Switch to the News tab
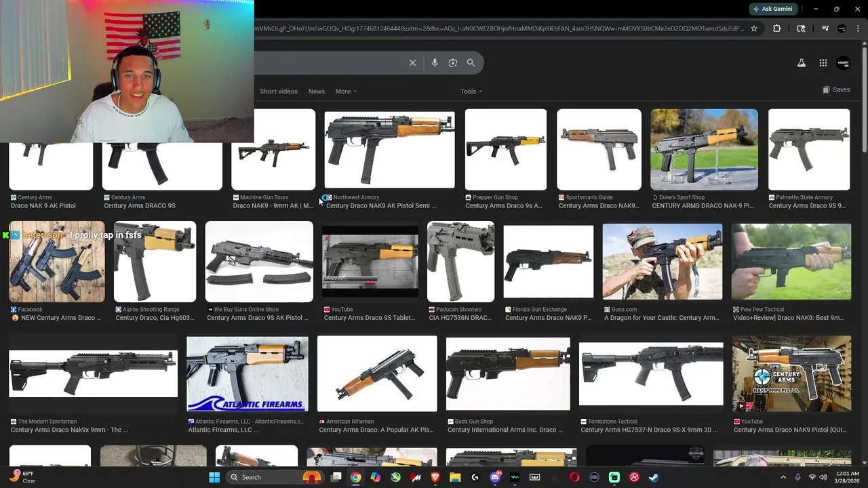 (317, 91)
